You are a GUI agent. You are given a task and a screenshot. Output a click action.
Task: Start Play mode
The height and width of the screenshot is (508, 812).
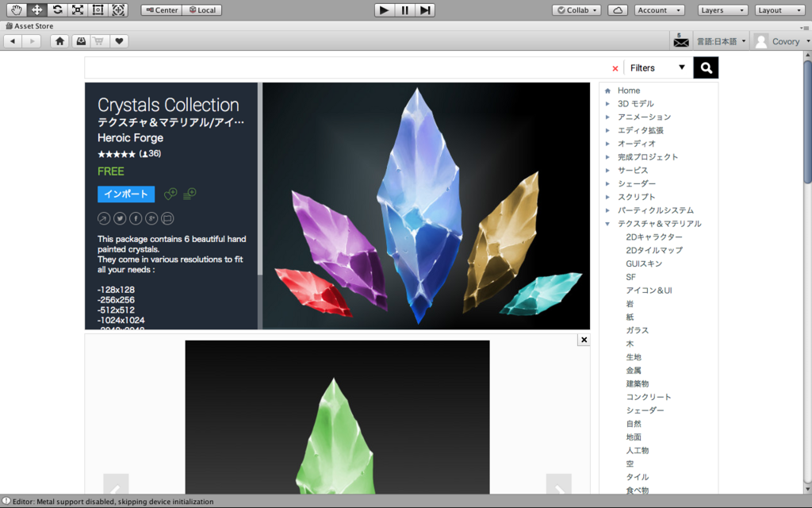click(x=385, y=10)
